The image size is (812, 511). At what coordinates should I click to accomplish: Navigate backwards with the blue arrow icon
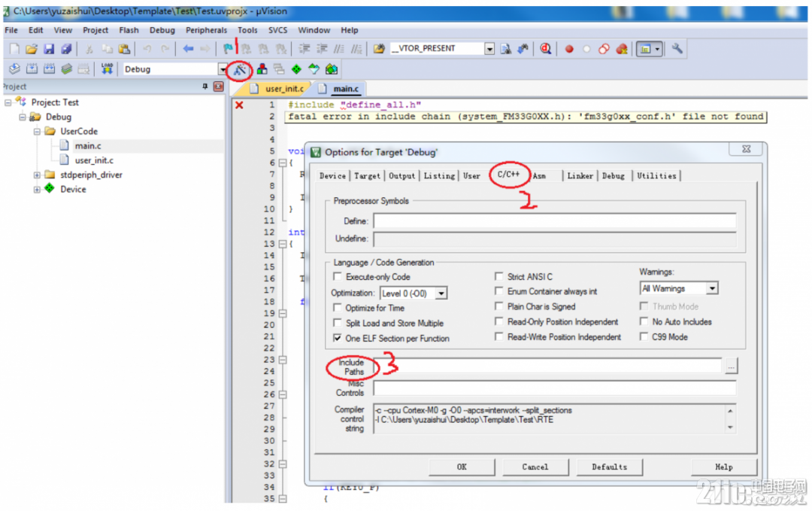(188, 49)
